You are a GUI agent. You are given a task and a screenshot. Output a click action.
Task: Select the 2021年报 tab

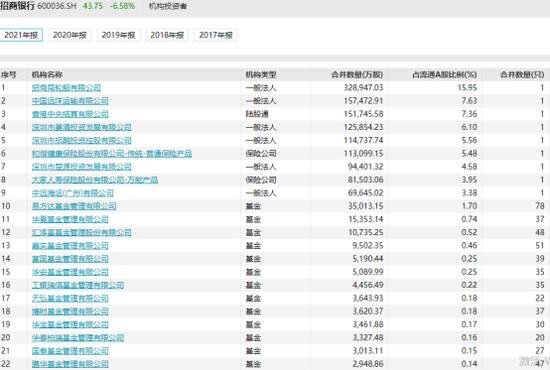[21, 35]
